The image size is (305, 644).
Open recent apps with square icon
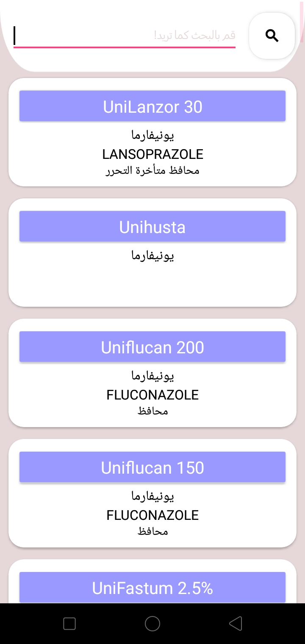[69, 624]
